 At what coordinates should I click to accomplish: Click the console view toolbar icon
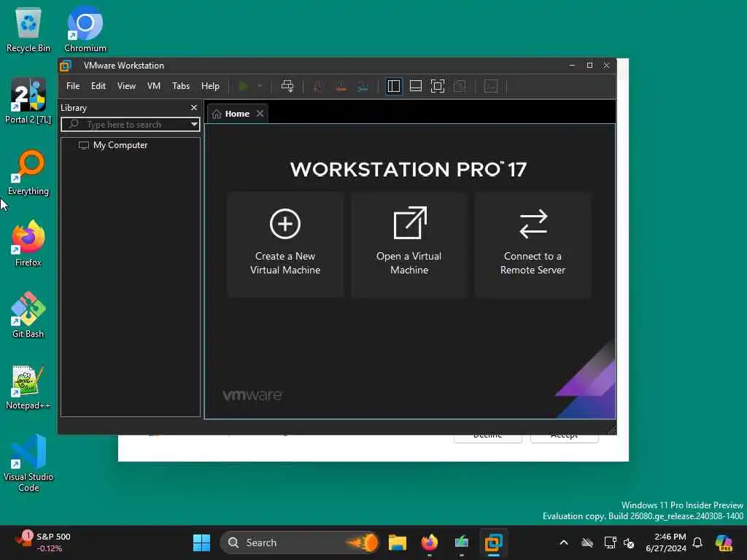tap(491, 86)
